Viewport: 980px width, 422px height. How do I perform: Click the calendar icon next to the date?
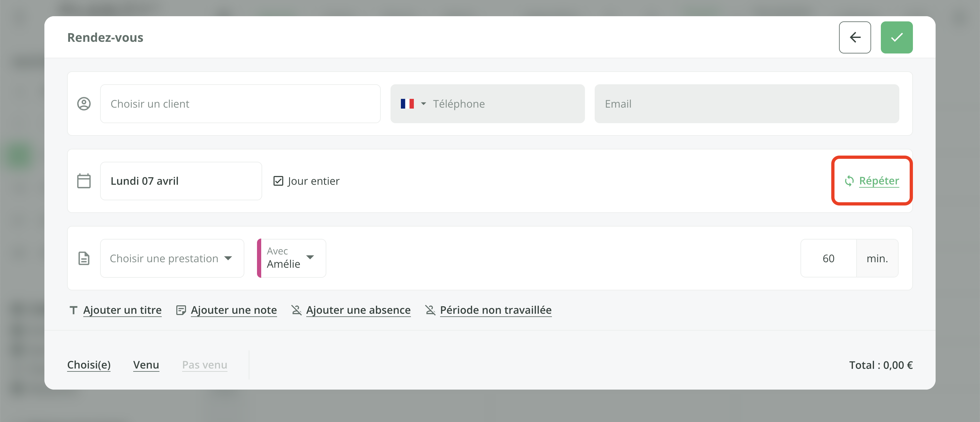84,181
